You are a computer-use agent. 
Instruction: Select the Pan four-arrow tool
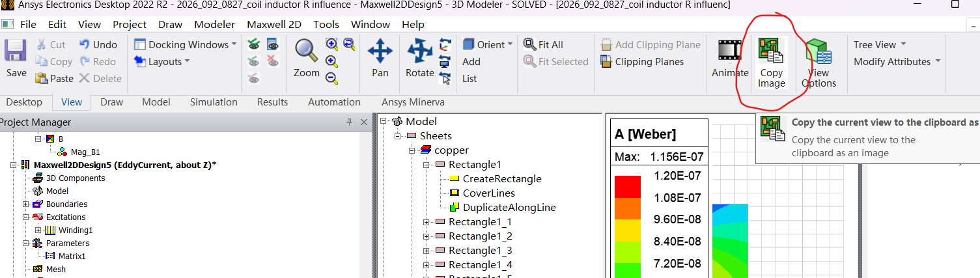click(x=380, y=51)
